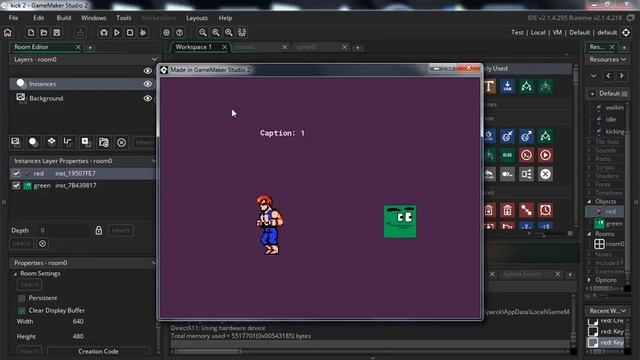This screenshot has width=640, height=360.
Task: Hide the Instances layer eye icon
Action: click(147, 84)
